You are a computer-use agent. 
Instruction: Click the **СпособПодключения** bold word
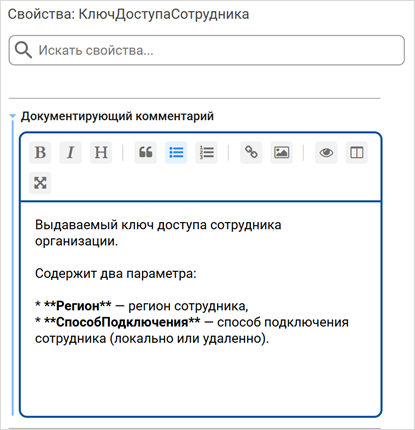point(122,322)
